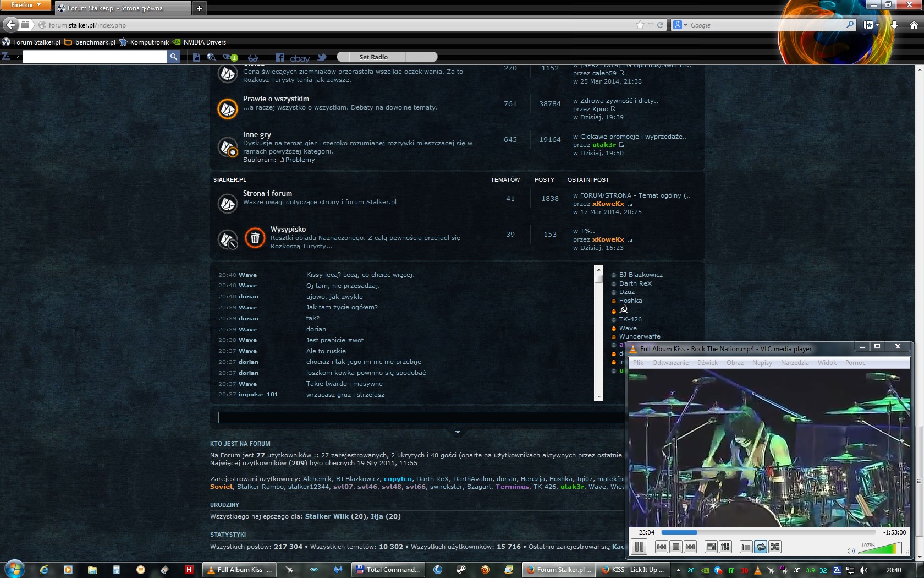Toggle VLC fullscreen video button
The width and height of the screenshot is (924, 578).
point(711,547)
